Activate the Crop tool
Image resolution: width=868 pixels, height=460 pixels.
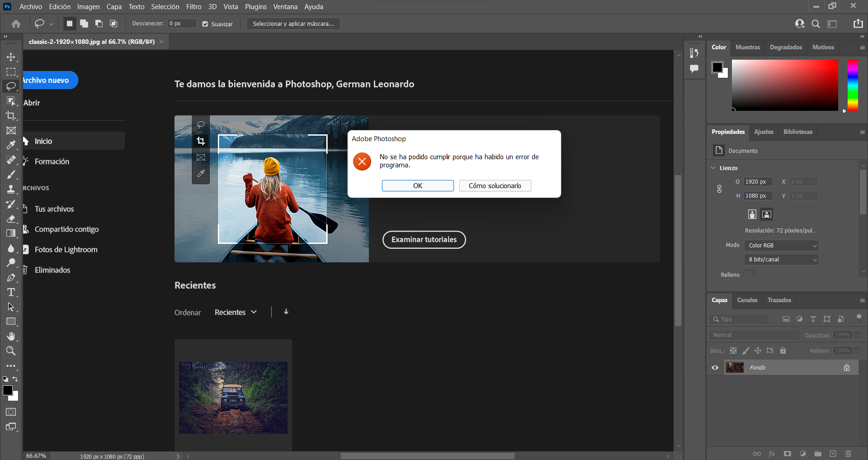point(11,116)
